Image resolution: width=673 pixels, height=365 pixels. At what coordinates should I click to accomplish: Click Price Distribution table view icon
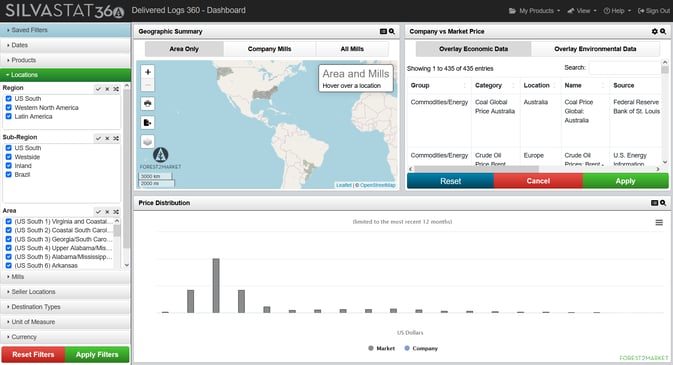[655, 203]
